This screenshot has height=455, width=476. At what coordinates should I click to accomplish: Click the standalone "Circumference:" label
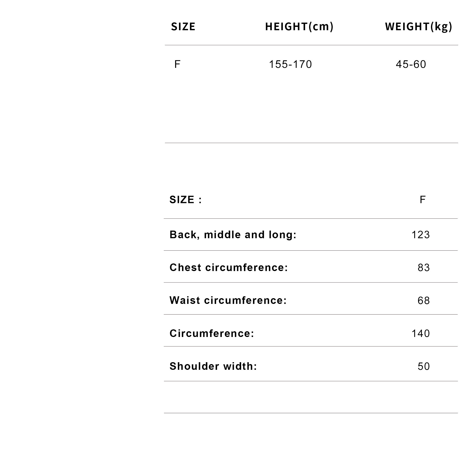212,333
